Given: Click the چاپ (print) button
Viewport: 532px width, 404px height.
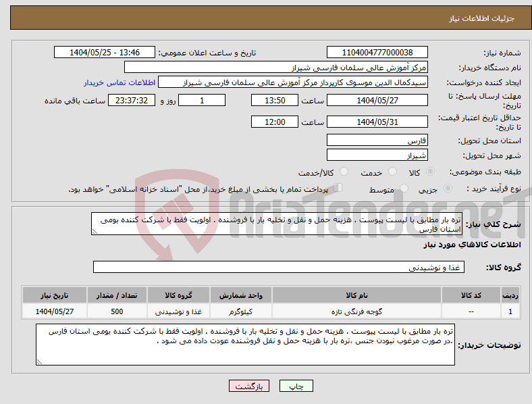Looking at the screenshot, I should (x=296, y=386).
